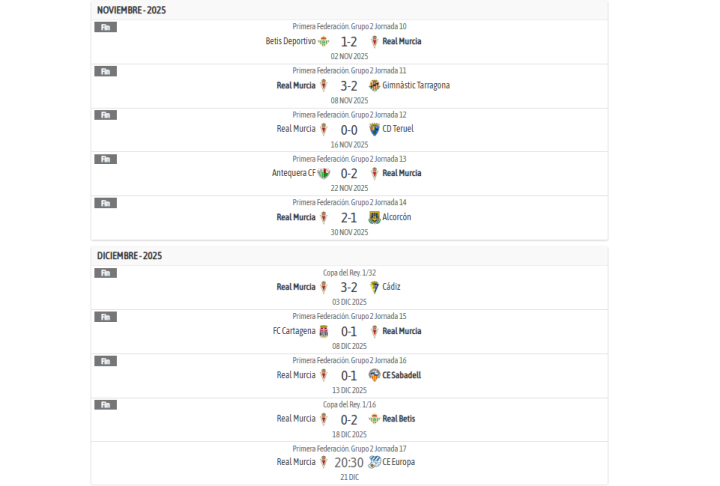Open the Copa del Rey 1/16 competition label

point(349,404)
